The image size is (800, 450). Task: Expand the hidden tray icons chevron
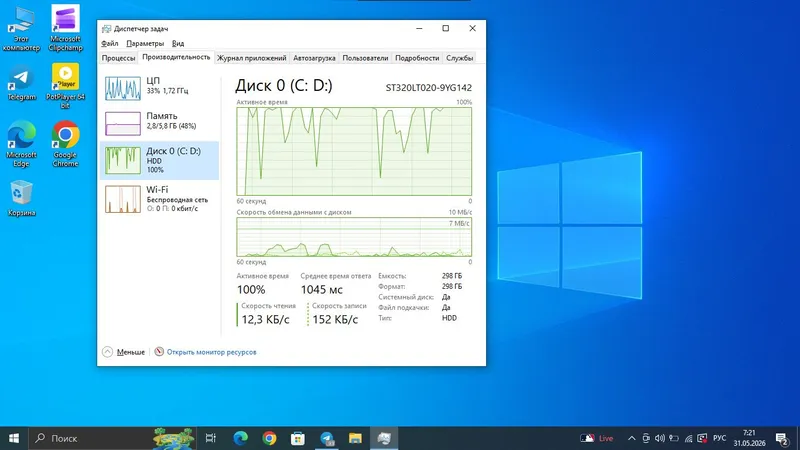click(631, 438)
